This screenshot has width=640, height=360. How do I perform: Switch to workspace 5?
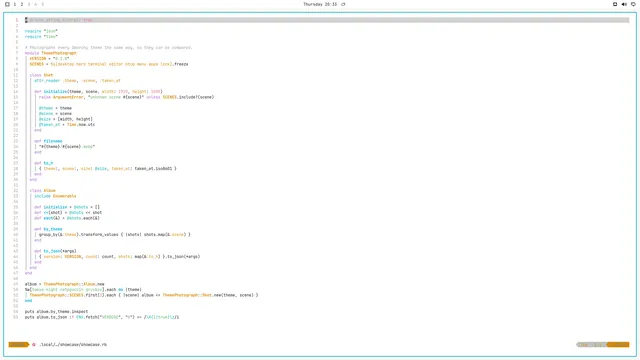(x=42, y=4)
